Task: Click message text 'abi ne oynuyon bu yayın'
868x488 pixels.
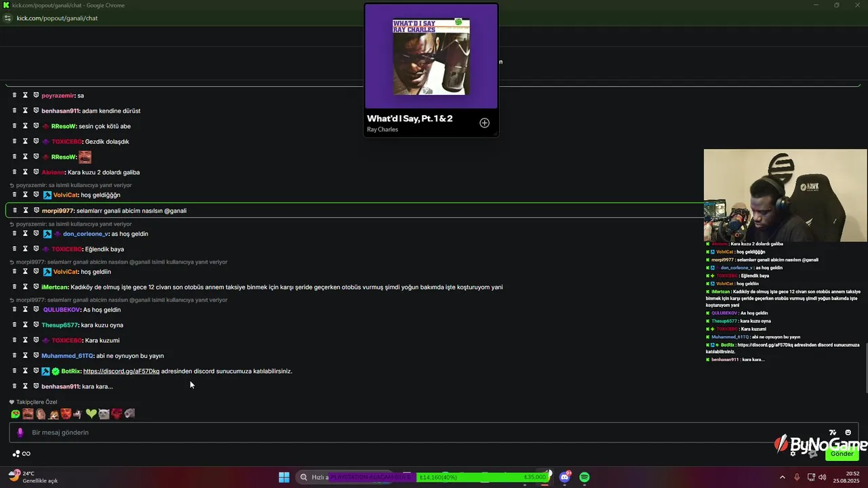Action: [130, 356]
